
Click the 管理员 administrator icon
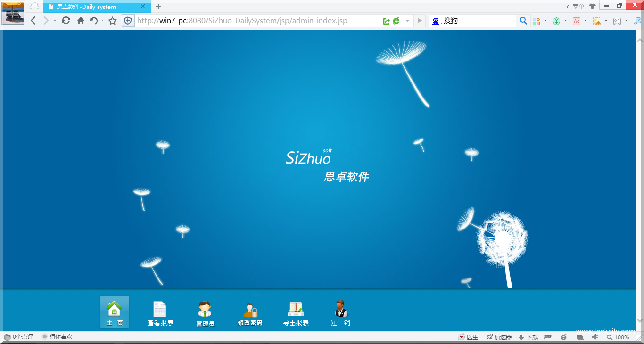[205, 313]
